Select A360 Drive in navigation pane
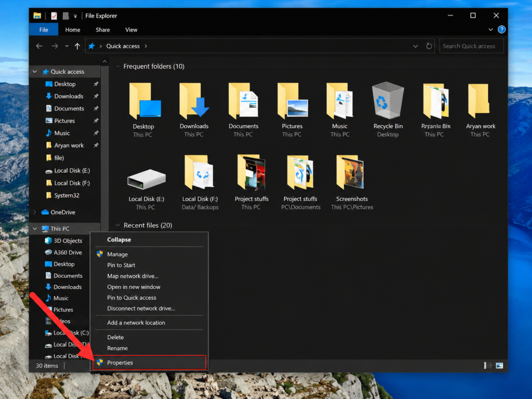This screenshot has height=399, width=532. pyautogui.click(x=63, y=252)
